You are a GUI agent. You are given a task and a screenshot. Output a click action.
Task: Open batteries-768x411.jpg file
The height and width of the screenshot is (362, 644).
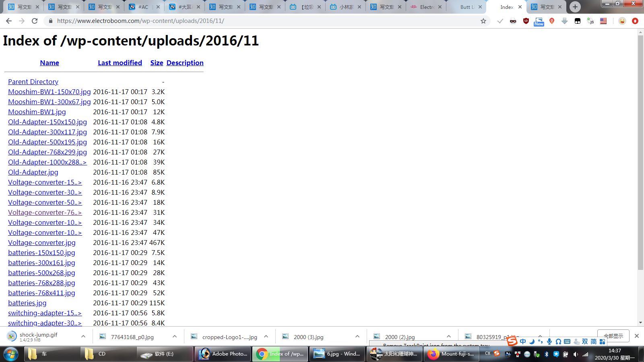[41, 293]
